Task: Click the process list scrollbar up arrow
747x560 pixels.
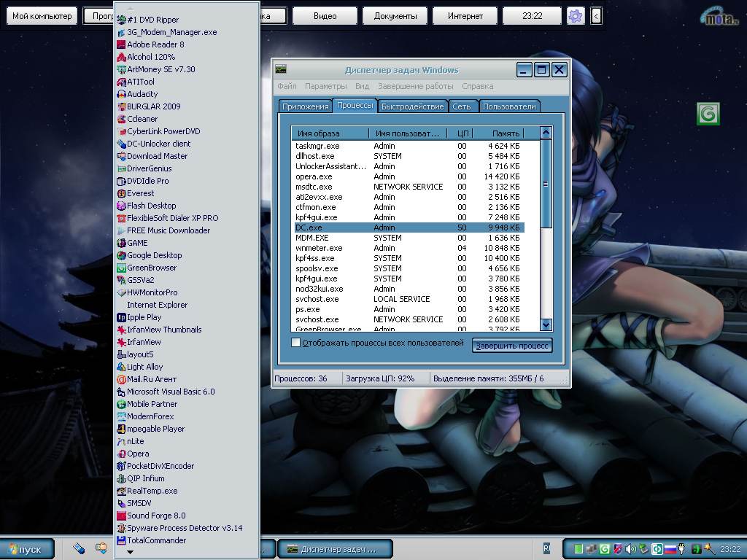Action: click(546, 133)
